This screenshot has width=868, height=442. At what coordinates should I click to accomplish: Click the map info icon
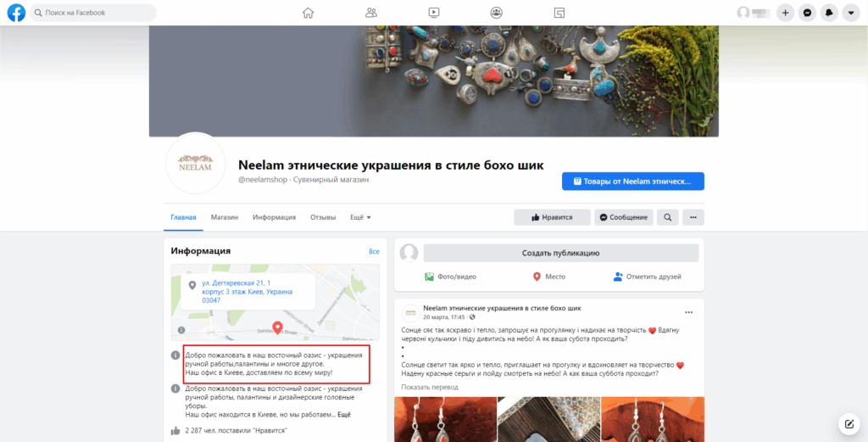click(181, 330)
